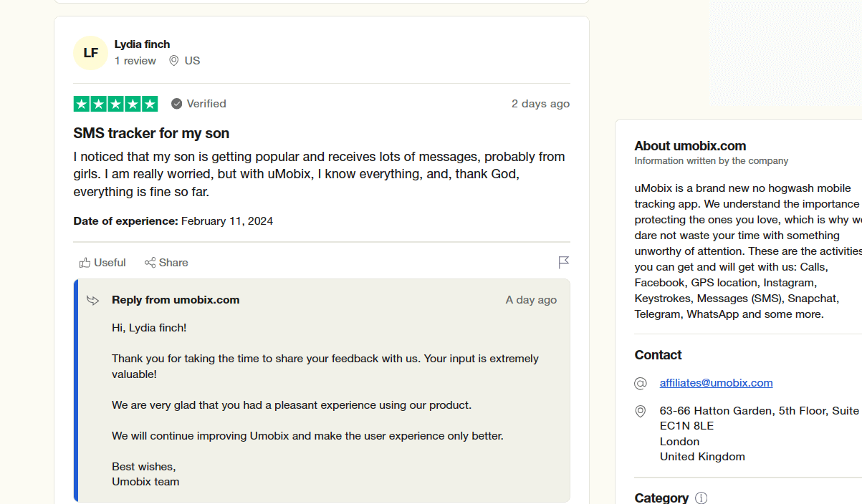Click the "1 review" count text
The image size is (862, 504).
(135, 61)
